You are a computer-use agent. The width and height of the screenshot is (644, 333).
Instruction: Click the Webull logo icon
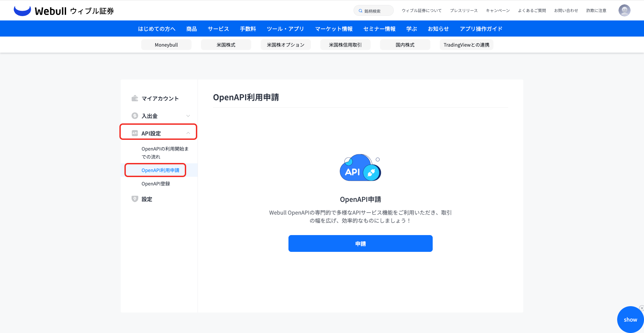[x=22, y=11]
